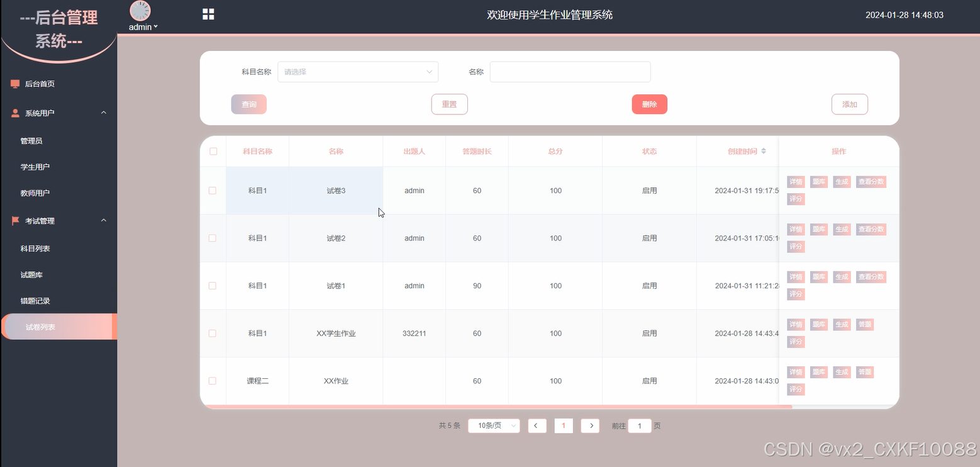The image size is (980, 467).
Task: Click 详情 for row 试卷1
Action: pyautogui.click(x=796, y=277)
